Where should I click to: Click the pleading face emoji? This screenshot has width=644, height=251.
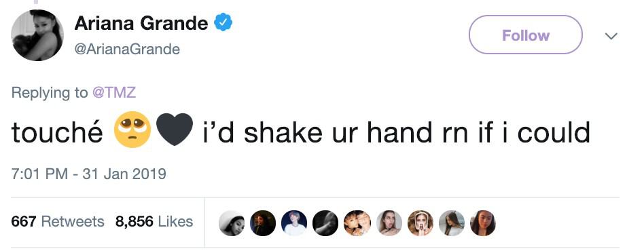[132, 130]
